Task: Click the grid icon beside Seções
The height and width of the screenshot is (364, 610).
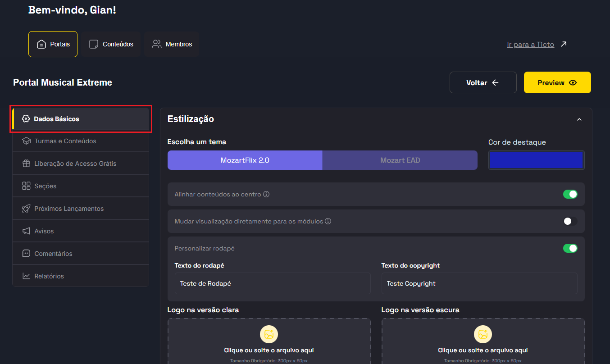Action: coord(26,186)
